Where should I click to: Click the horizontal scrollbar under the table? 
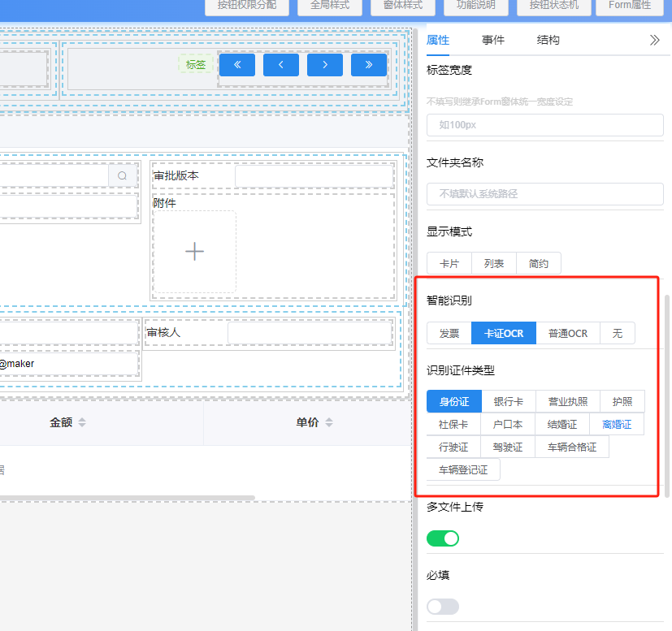tap(128, 498)
